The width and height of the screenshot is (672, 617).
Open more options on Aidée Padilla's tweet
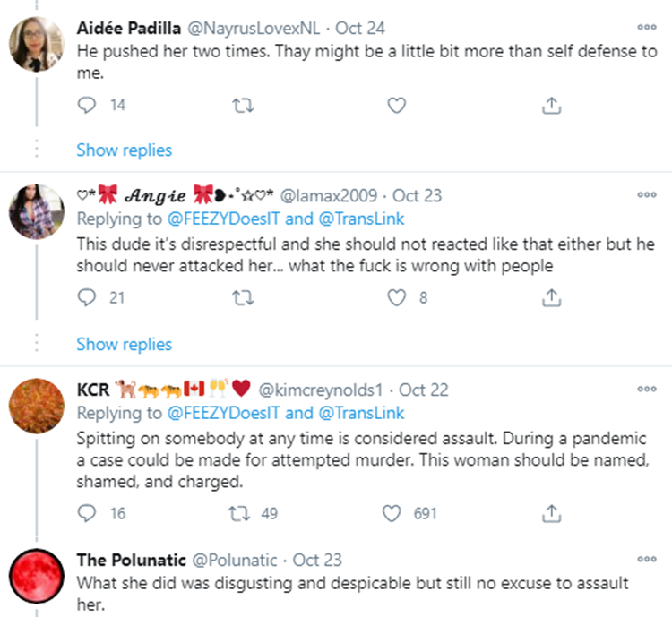(x=647, y=28)
